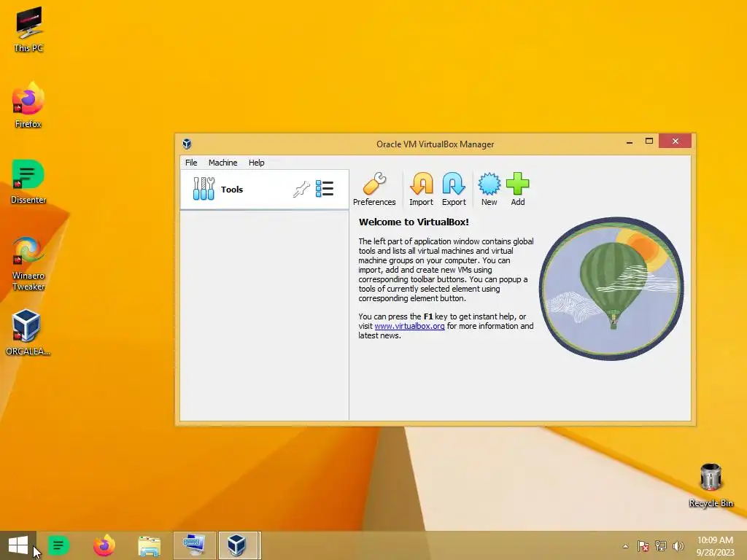Screen dimensions: 747x560
Task: Open the volume speaker icon
Action: [678, 546]
